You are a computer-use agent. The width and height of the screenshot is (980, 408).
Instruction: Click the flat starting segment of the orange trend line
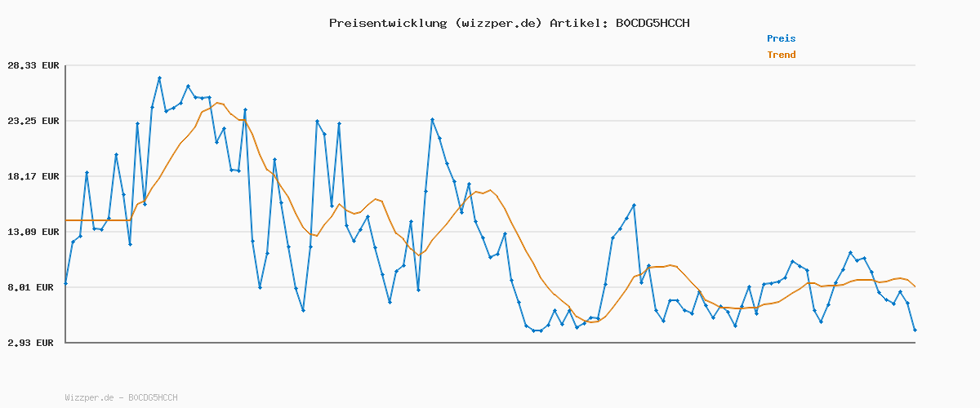(x=98, y=220)
